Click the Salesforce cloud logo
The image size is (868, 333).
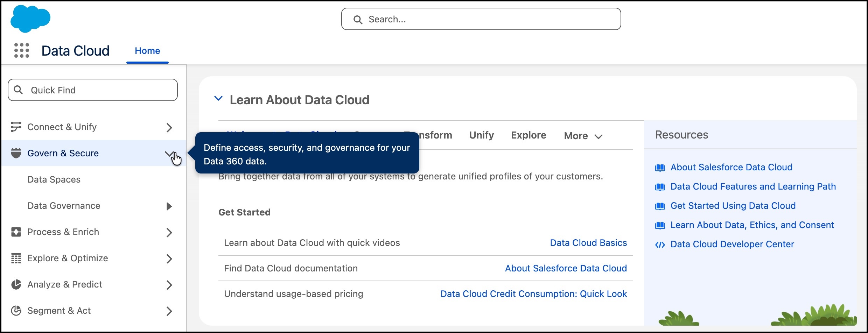click(x=30, y=19)
